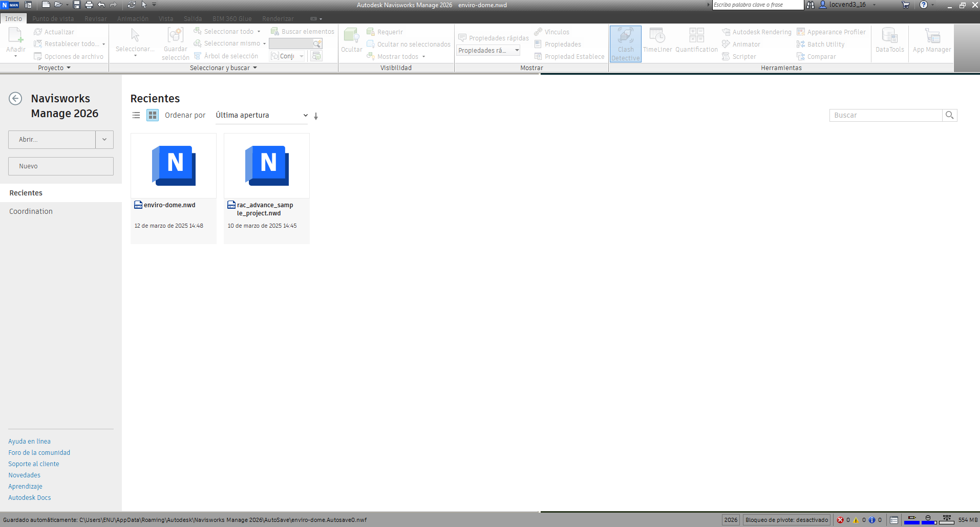980x527 pixels.
Task: Expand the Abrir button dropdown arrow
Action: point(104,139)
